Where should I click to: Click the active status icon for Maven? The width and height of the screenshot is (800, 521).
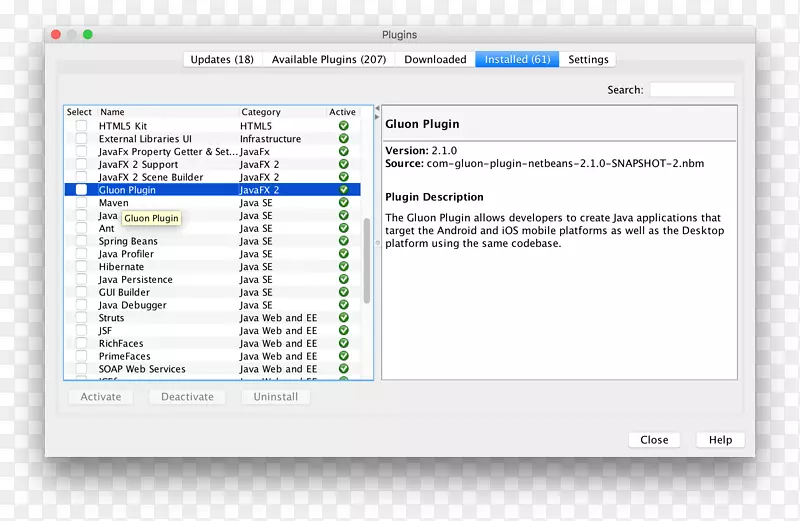click(x=343, y=203)
